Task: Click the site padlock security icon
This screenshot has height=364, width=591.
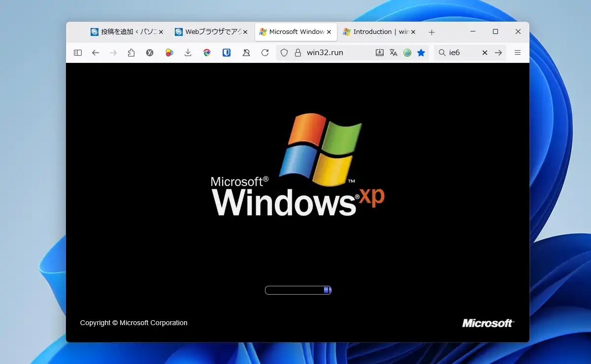Action: pyautogui.click(x=297, y=53)
